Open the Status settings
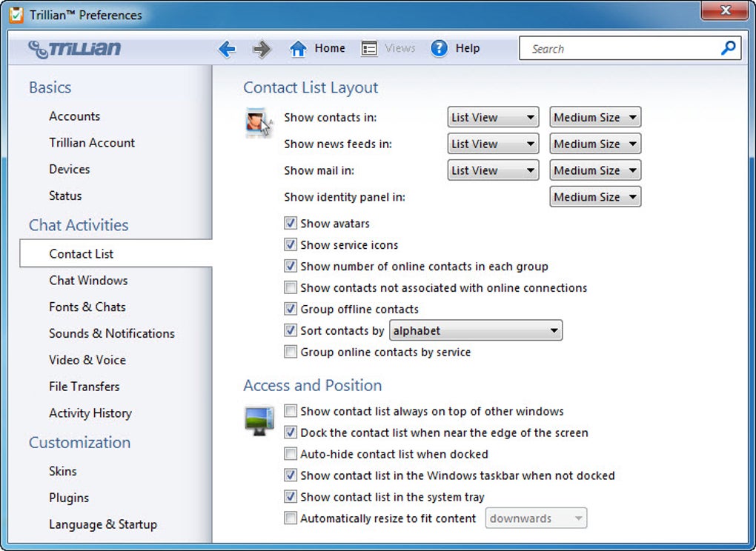Screen dimensions: 756x551 click(x=65, y=196)
